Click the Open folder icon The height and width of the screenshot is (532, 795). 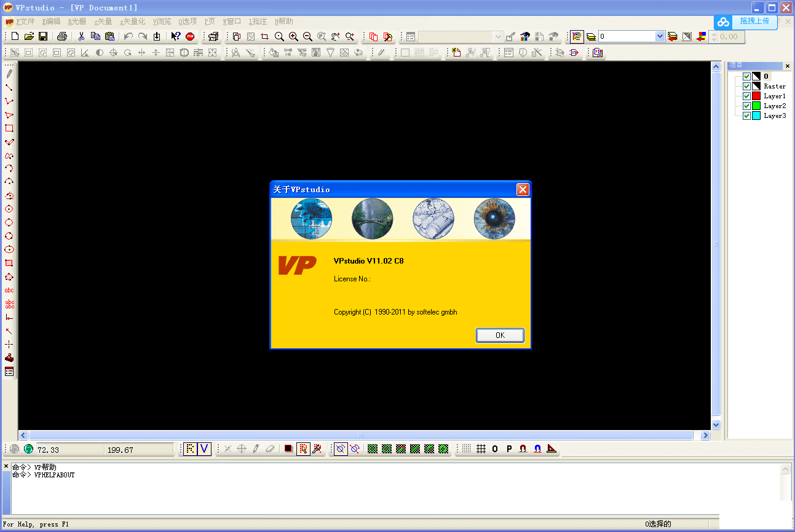[x=29, y=37]
